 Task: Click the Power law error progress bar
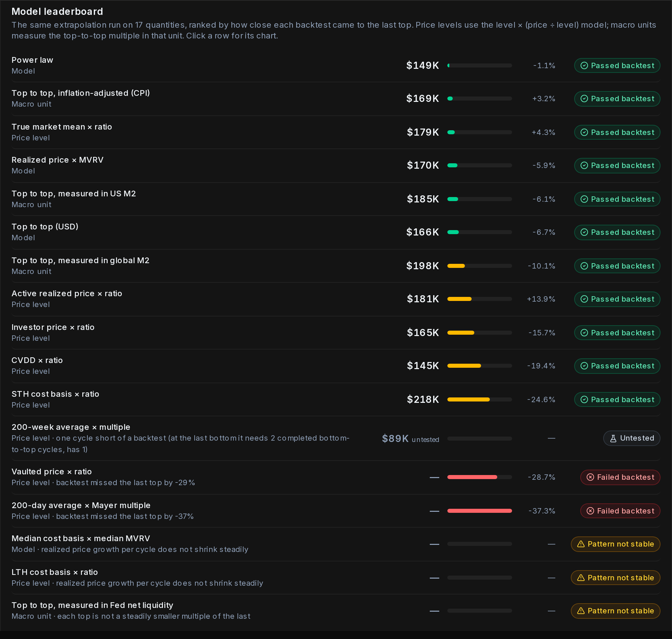point(480,65)
